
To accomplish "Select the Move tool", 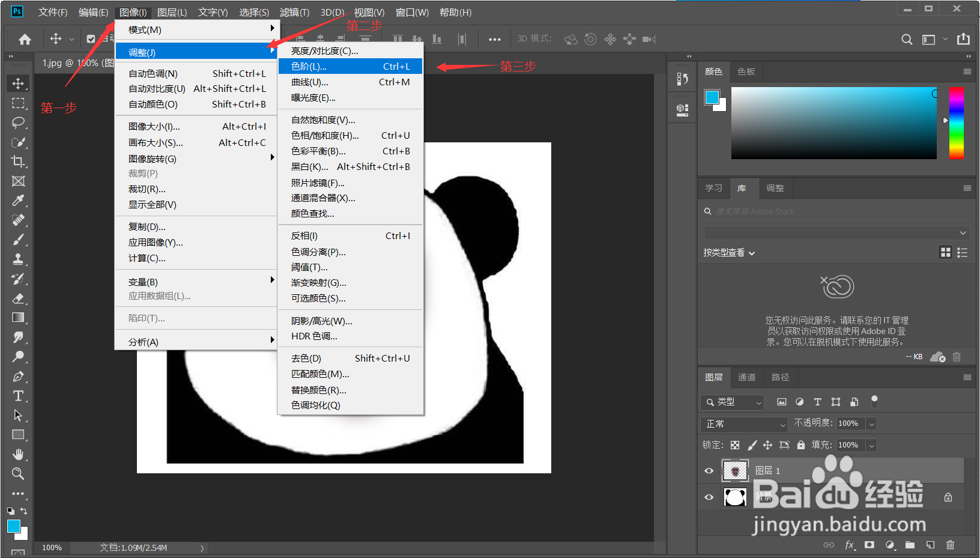I will 18,83.
